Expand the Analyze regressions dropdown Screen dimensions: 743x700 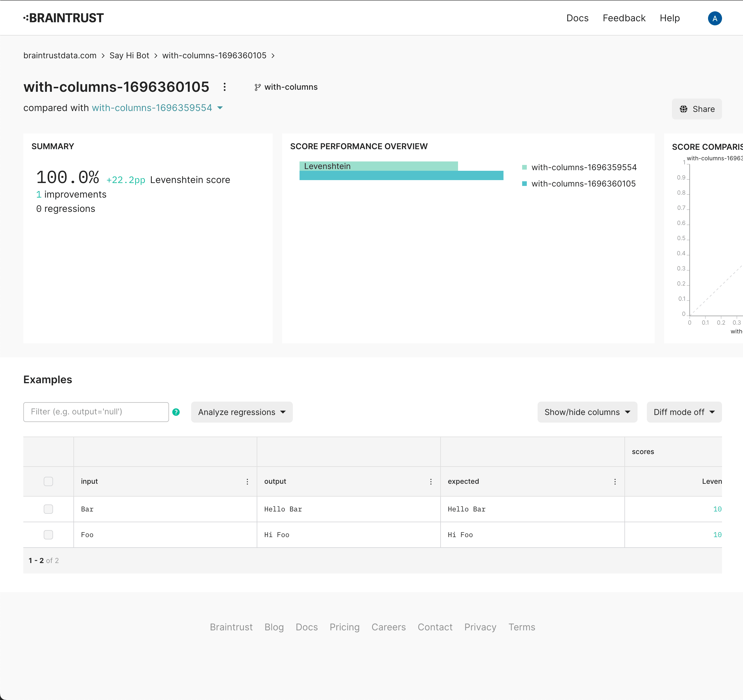[242, 412]
